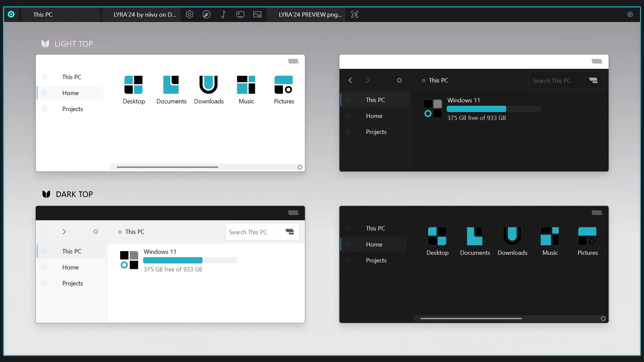Open the Music folder in the dark explorer
644x362 pixels.
[550, 239]
